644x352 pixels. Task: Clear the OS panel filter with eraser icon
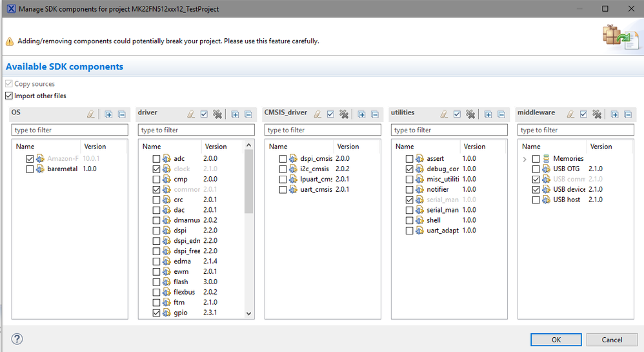point(91,114)
